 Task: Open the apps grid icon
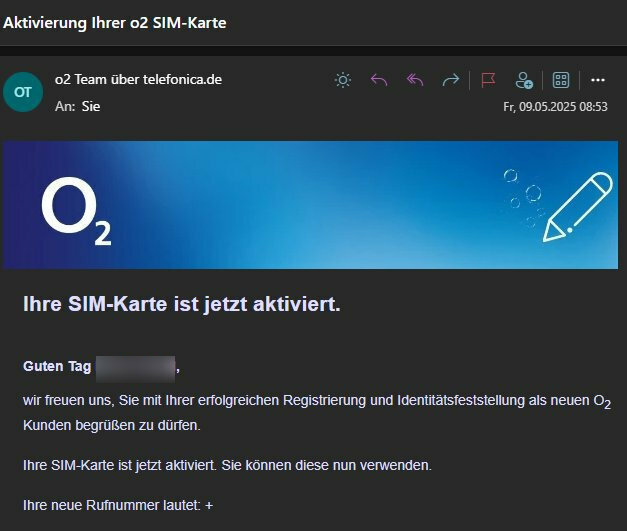pos(561,80)
